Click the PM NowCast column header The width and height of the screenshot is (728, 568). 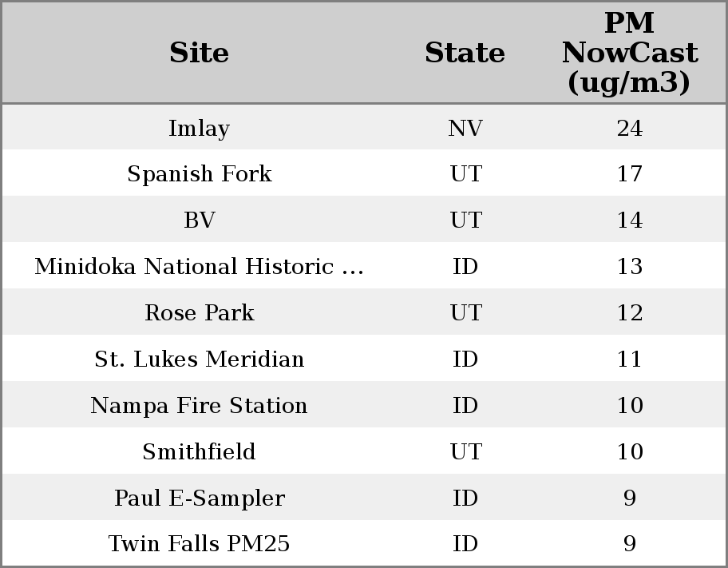coord(629,53)
